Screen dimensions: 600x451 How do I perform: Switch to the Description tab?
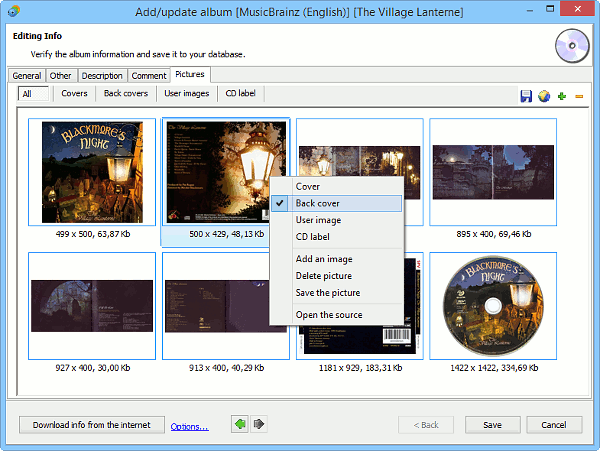(102, 76)
